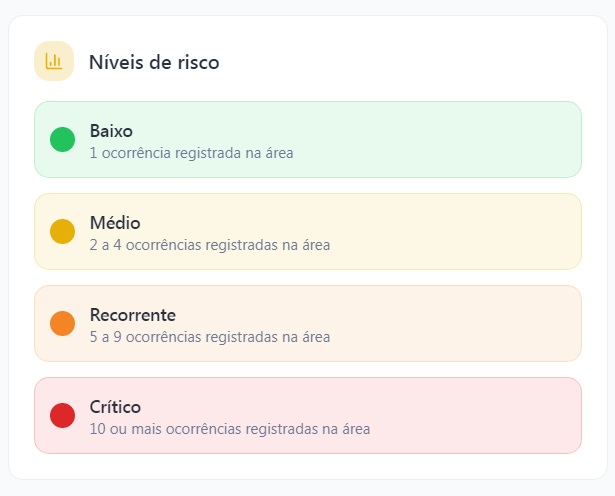The height and width of the screenshot is (496, 615).
Task: Click the red Crítico risk dot
Action: (62, 415)
